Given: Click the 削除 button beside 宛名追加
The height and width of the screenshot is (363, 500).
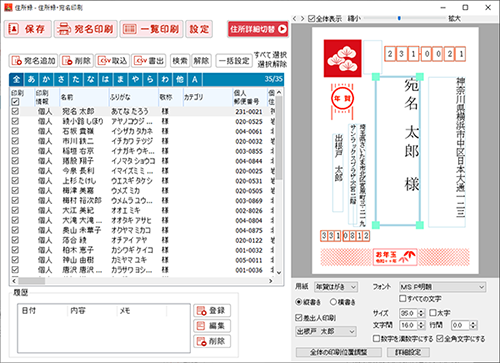Looking at the screenshot, I should tap(77, 61).
